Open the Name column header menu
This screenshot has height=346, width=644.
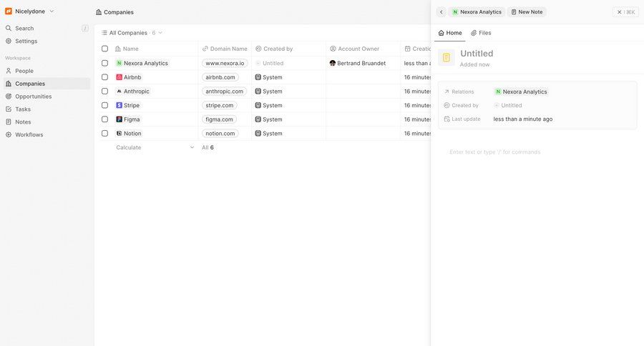(127, 49)
